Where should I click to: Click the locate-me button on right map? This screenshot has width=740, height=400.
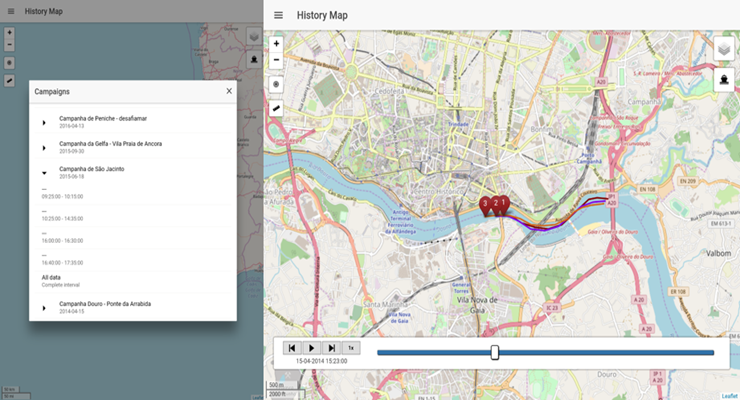coord(276,84)
